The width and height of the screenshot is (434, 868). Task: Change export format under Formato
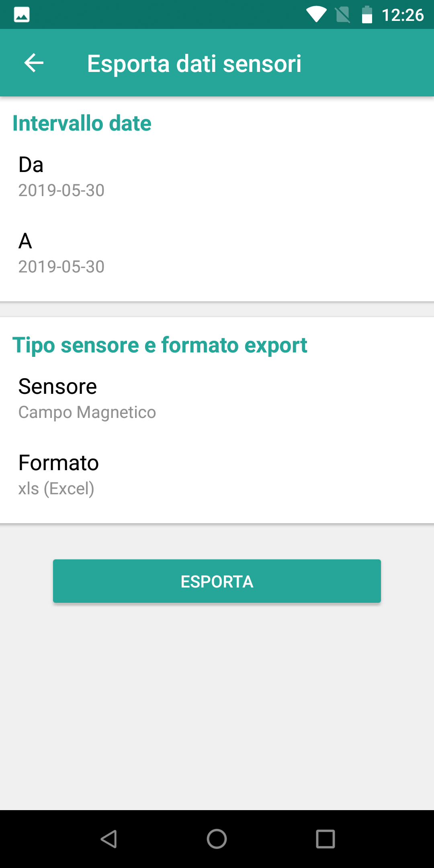(217, 475)
